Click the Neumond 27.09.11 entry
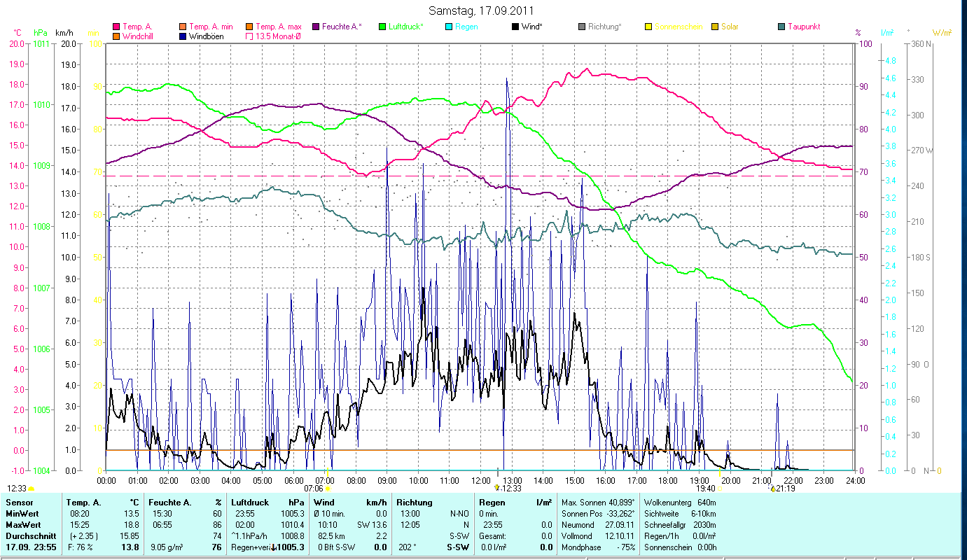 pyautogui.click(x=597, y=525)
